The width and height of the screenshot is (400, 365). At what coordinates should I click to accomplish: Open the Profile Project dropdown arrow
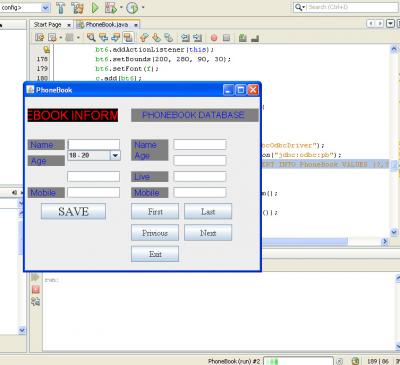point(143,7)
